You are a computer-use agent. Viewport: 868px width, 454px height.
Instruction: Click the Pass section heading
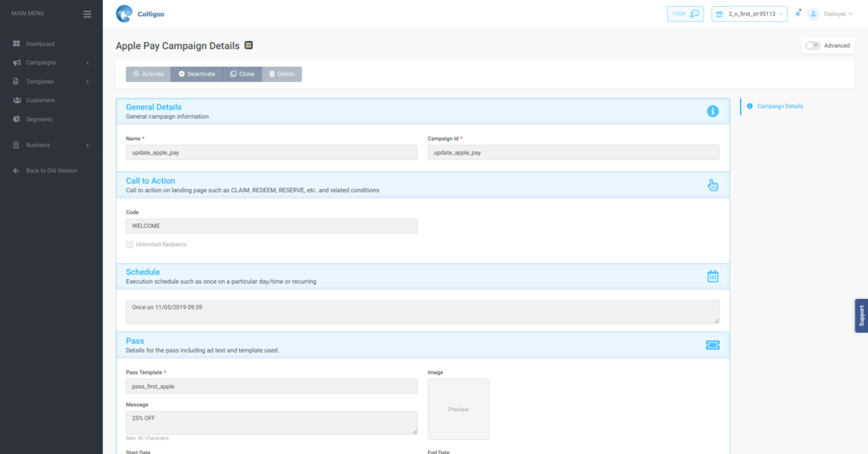pos(135,341)
